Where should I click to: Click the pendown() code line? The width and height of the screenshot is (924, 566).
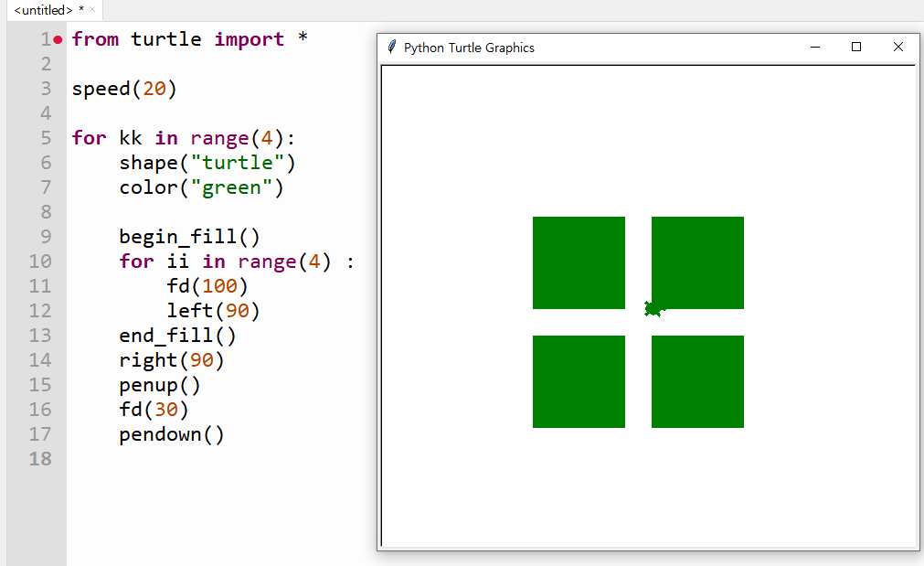(x=172, y=434)
